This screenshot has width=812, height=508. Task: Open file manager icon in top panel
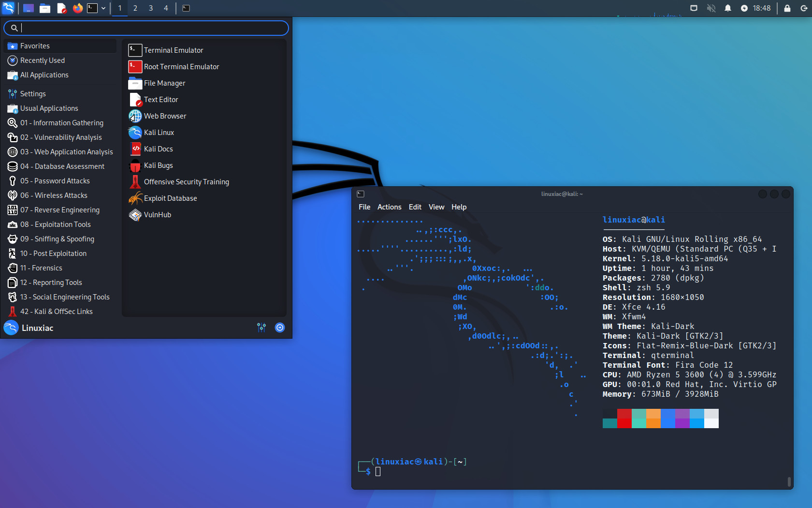[x=45, y=8]
